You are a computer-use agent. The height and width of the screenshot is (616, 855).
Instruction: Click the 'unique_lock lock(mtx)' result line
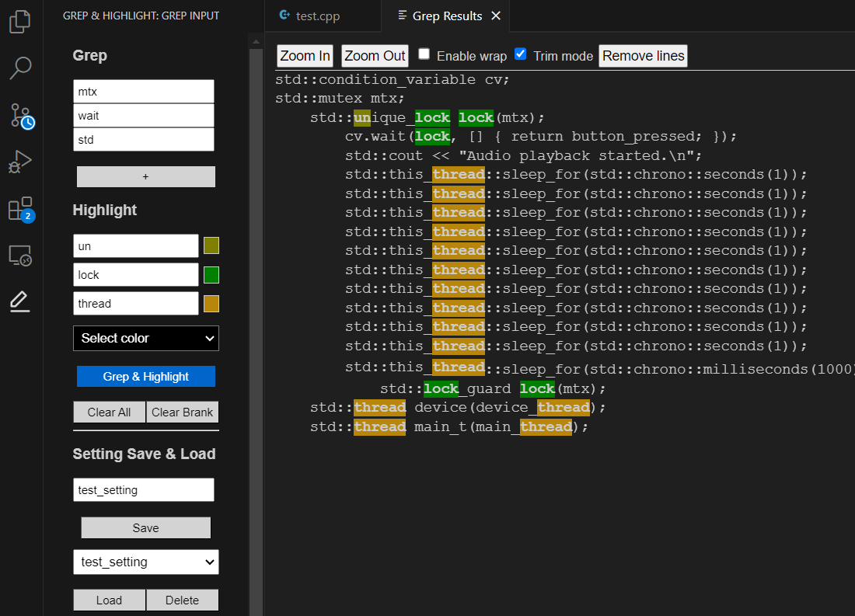click(427, 118)
